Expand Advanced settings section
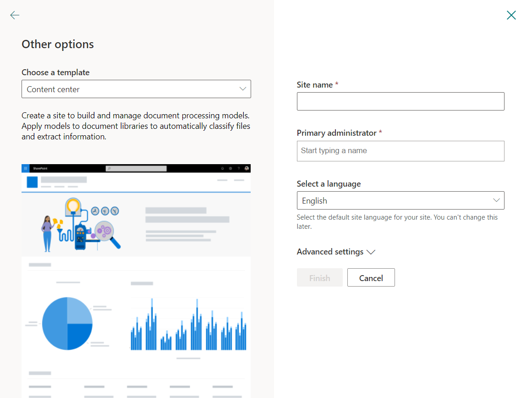This screenshot has width=532, height=398. click(x=336, y=252)
